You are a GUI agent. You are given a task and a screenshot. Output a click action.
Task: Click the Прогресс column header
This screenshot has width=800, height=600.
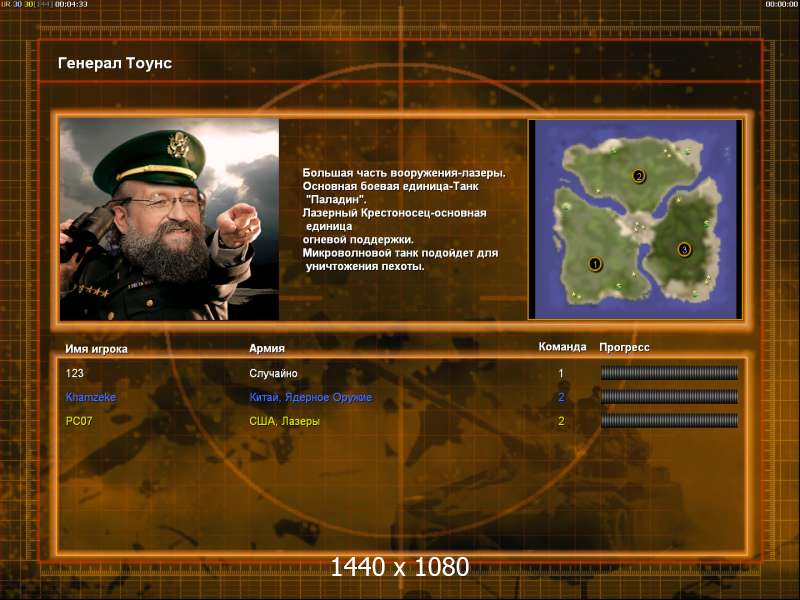coord(624,347)
